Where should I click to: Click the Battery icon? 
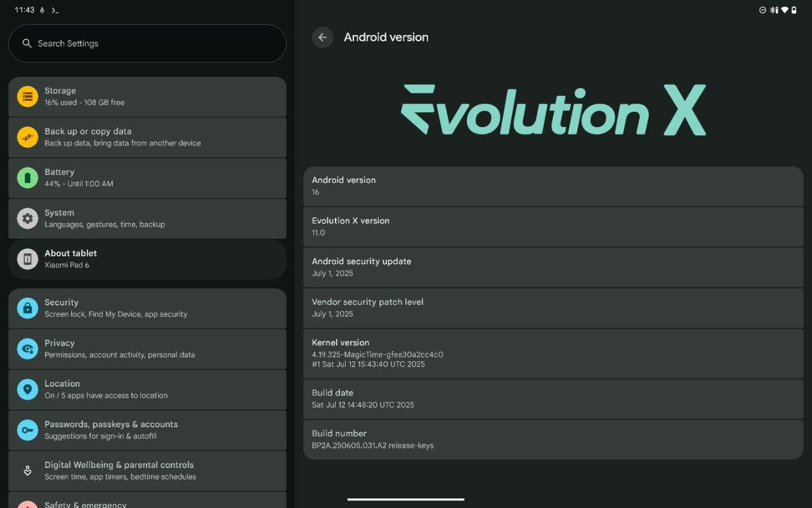[x=27, y=178]
